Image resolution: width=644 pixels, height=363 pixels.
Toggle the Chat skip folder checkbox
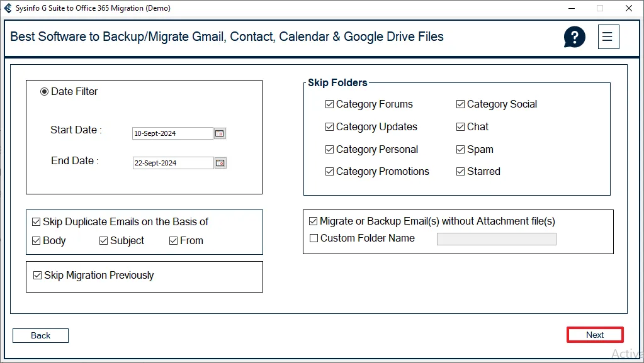[460, 127]
